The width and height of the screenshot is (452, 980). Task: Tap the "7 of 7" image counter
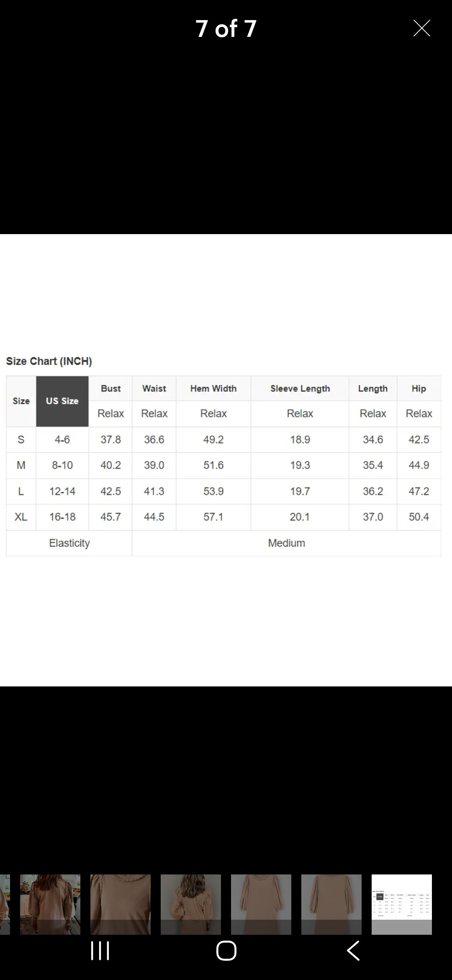point(226,28)
